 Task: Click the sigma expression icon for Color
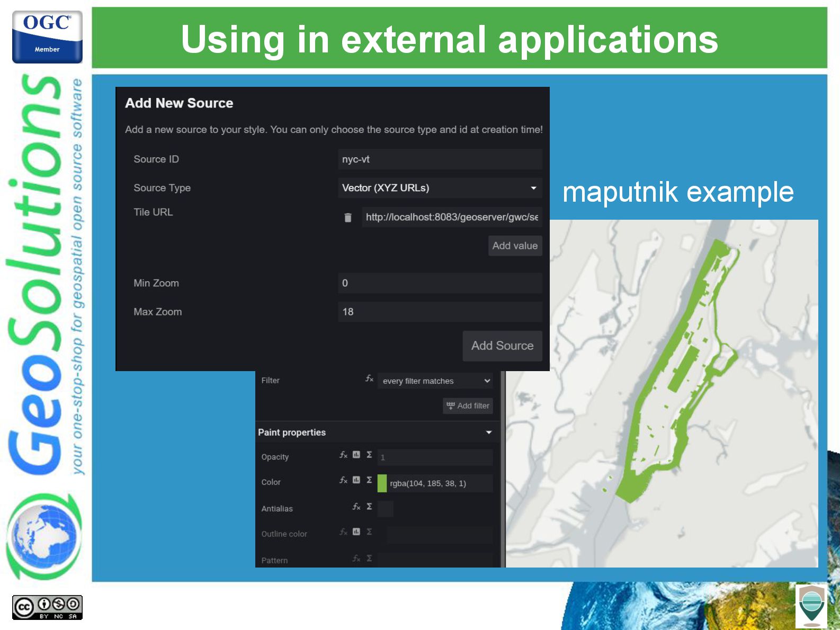pyautogui.click(x=369, y=480)
